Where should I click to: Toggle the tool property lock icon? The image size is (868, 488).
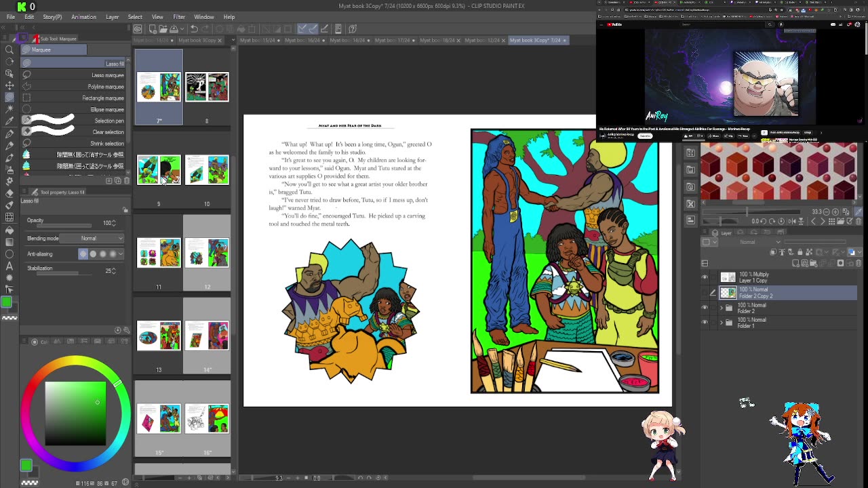pos(125,210)
